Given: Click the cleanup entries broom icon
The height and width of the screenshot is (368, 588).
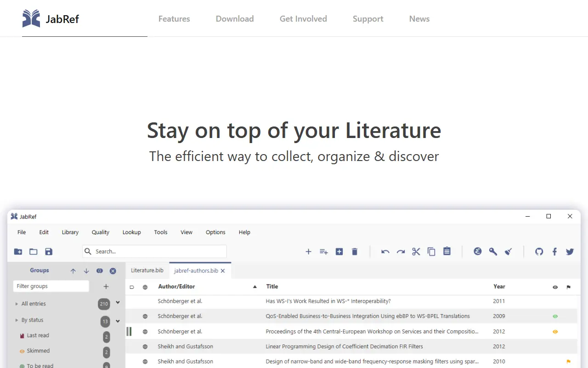Looking at the screenshot, I should (508, 252).
